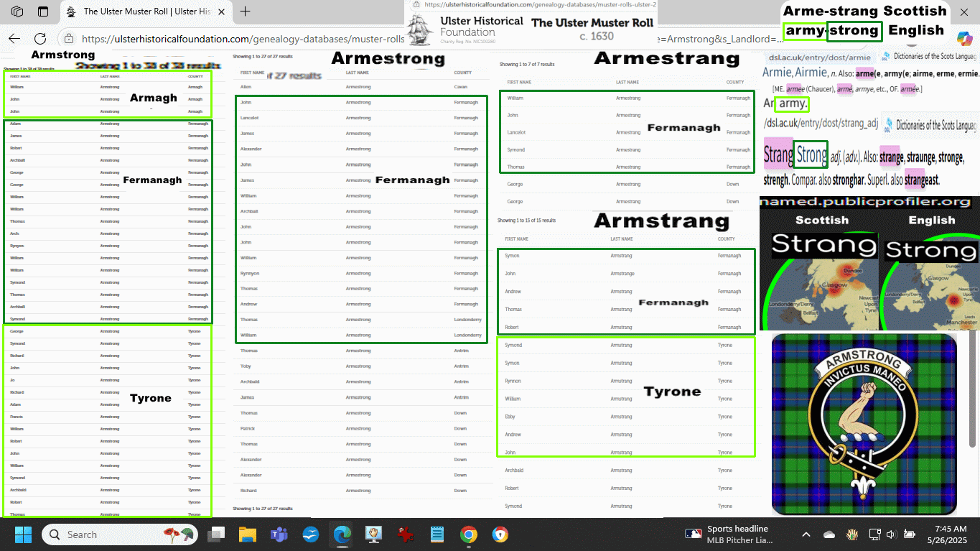Click the Lancelot Armestrang Fermanagh row

point(627,132)
